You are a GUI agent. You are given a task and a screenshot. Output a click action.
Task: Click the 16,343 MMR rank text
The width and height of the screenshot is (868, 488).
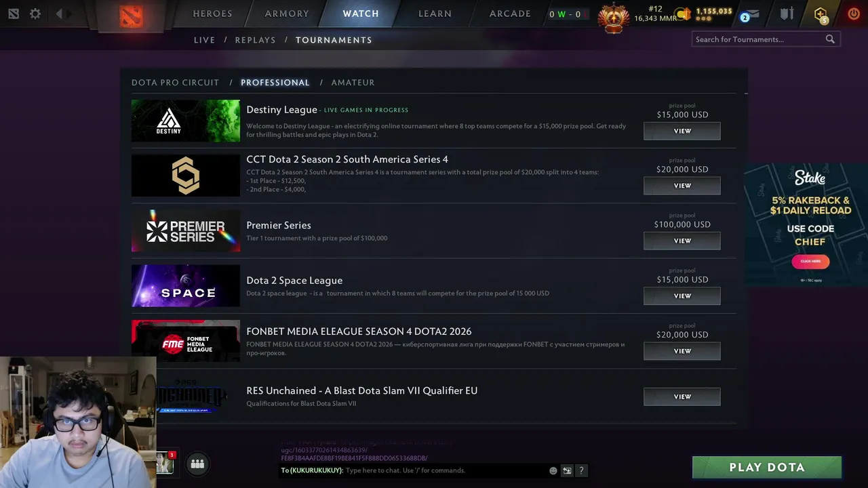pyautogui.click(x=655, y=19)
